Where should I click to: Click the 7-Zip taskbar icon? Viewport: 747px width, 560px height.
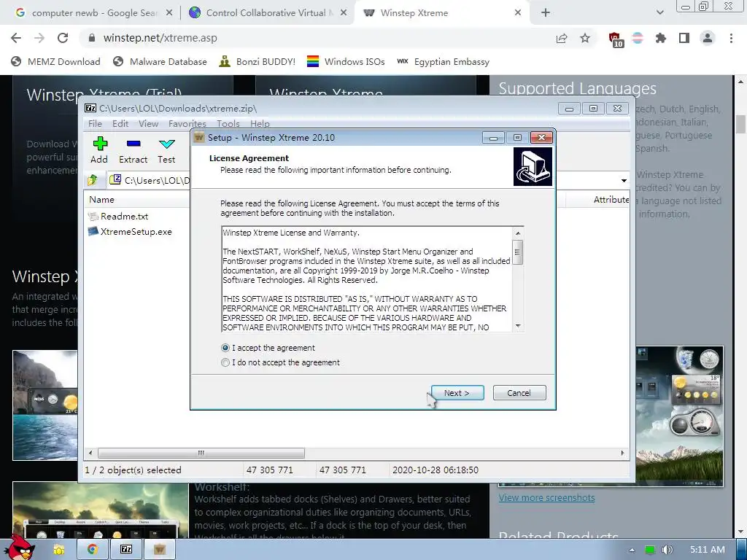[125, 550]
